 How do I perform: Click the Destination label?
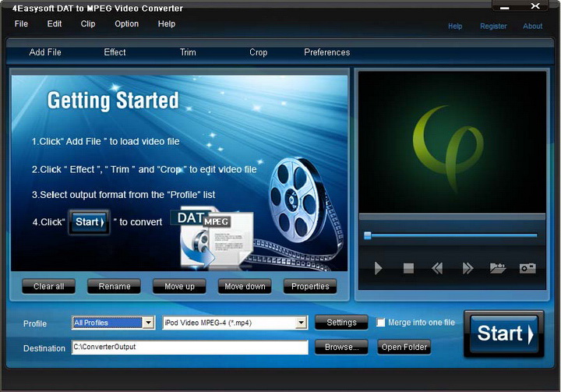point(44,348)
